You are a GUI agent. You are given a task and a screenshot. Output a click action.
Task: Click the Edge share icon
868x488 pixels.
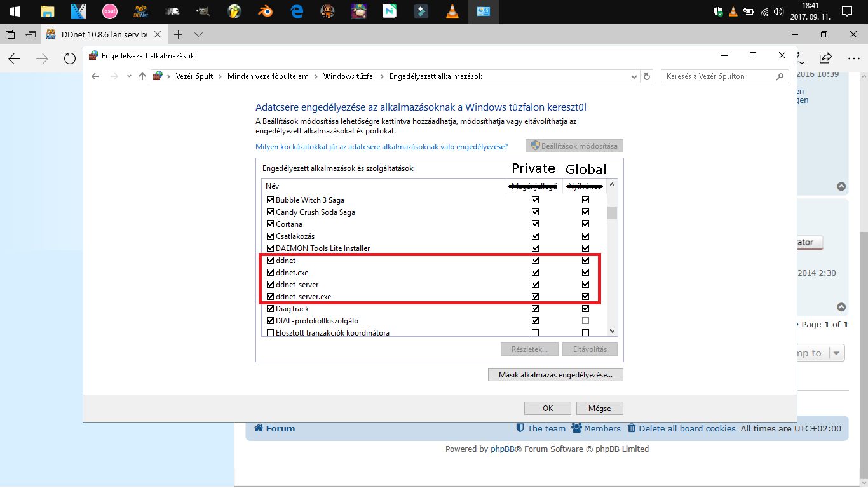tap(825, 58)
